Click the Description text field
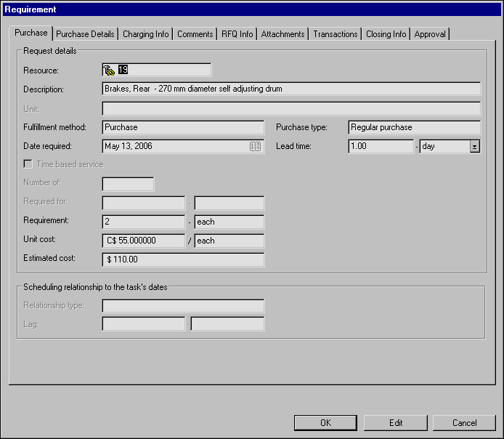The height and width of the screenshot is (439, 504). coord(290,89)
